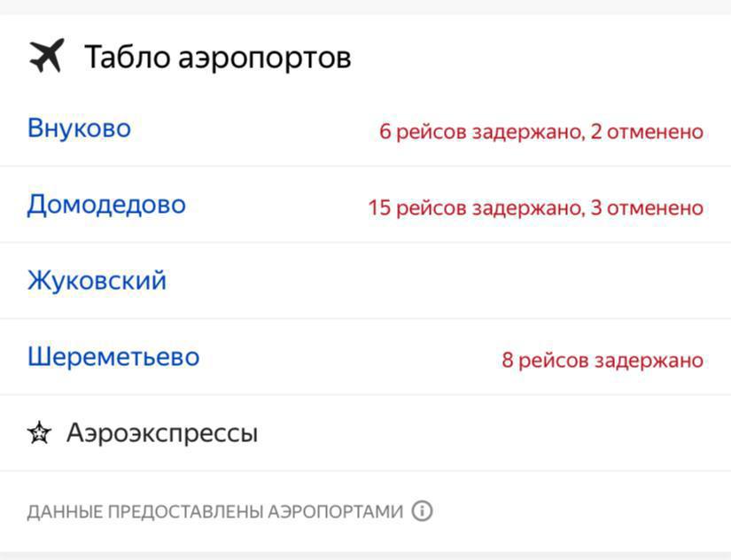Click the empty status area in Жуковский row
Image resolution: width=731 pixels, height=560 pixels.
click(532, 281)
